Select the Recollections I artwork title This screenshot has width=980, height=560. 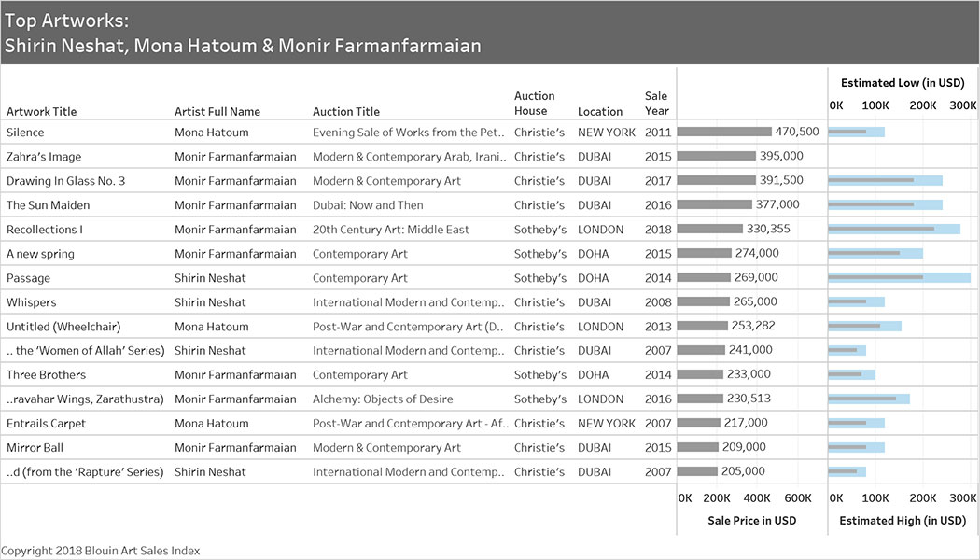[x=45, y=230]
